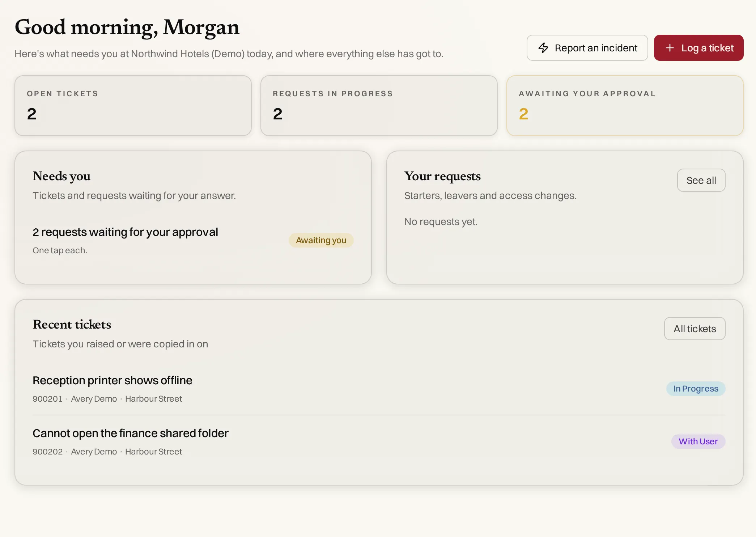Image resolution: width=756 pixels, height=537 pixels.
Task: Click the Your requests heading
Action: click(x=442, y=176)
